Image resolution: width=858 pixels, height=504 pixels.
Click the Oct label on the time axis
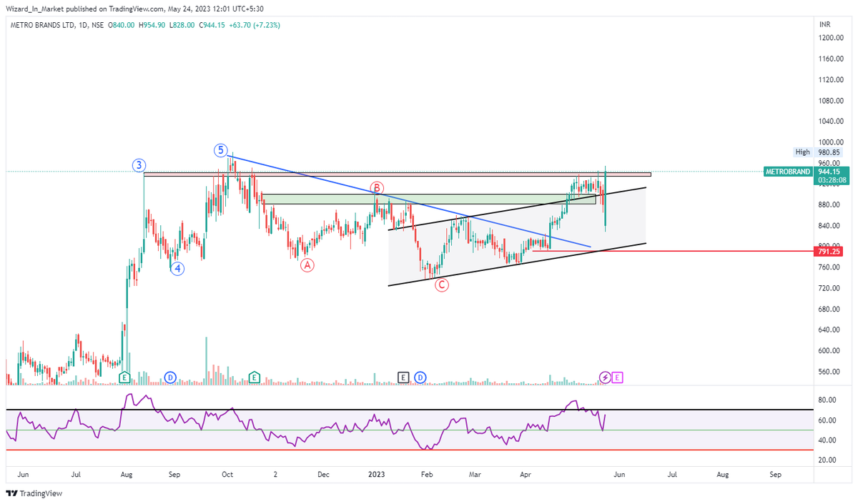228,474
